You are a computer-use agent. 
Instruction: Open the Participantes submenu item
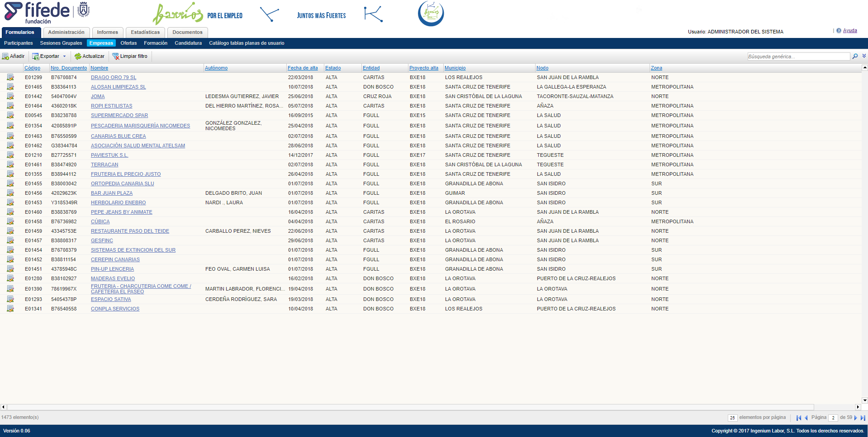[x=19, y=43]
